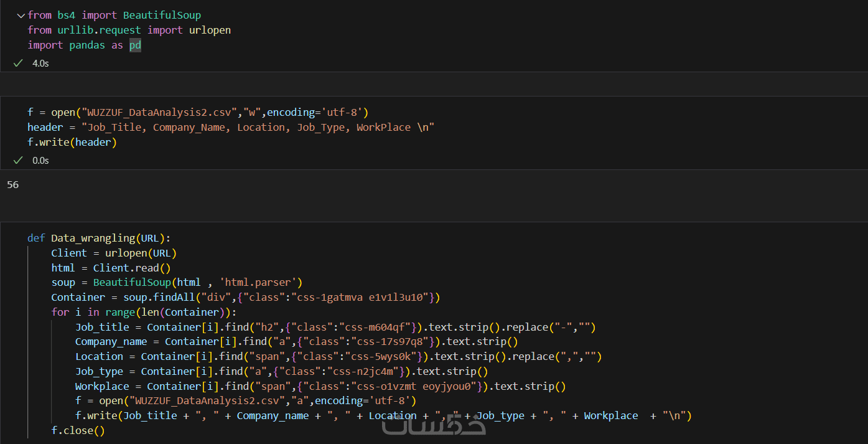The height and width of the screenshot is (444, 868).
Task: Click the 4.0s execution time label
Action: click(40, 63)
